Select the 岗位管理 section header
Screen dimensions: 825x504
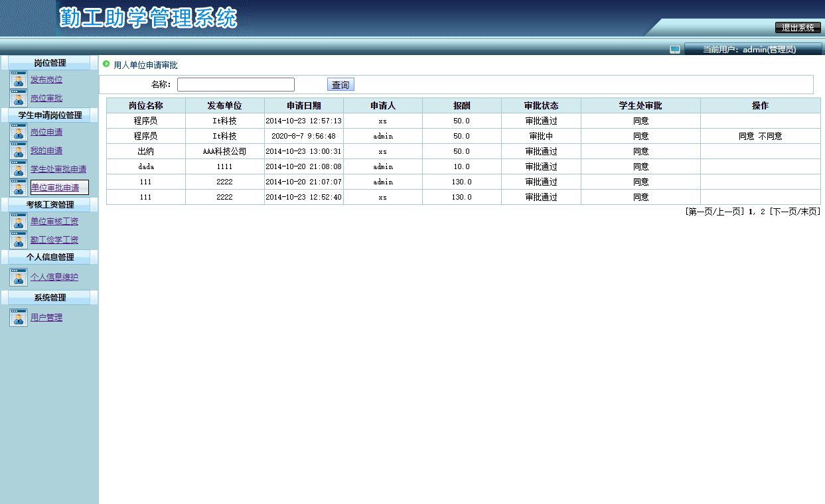tap(49, 62)
